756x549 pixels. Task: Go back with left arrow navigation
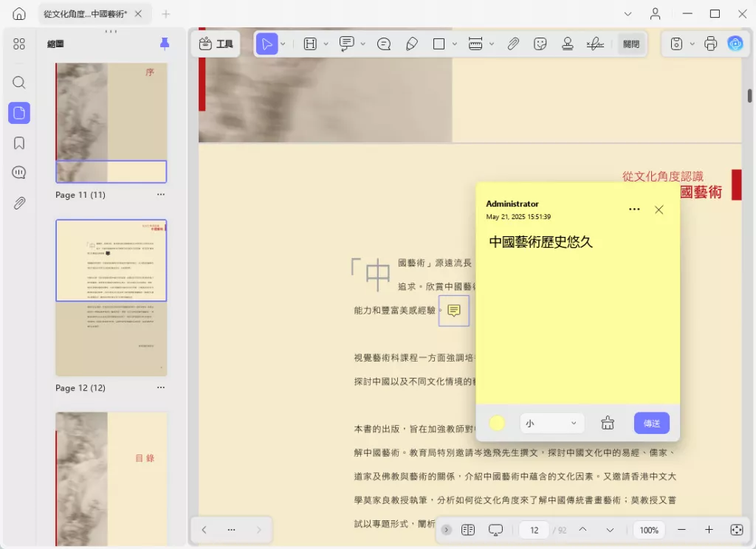click(204, 530)
